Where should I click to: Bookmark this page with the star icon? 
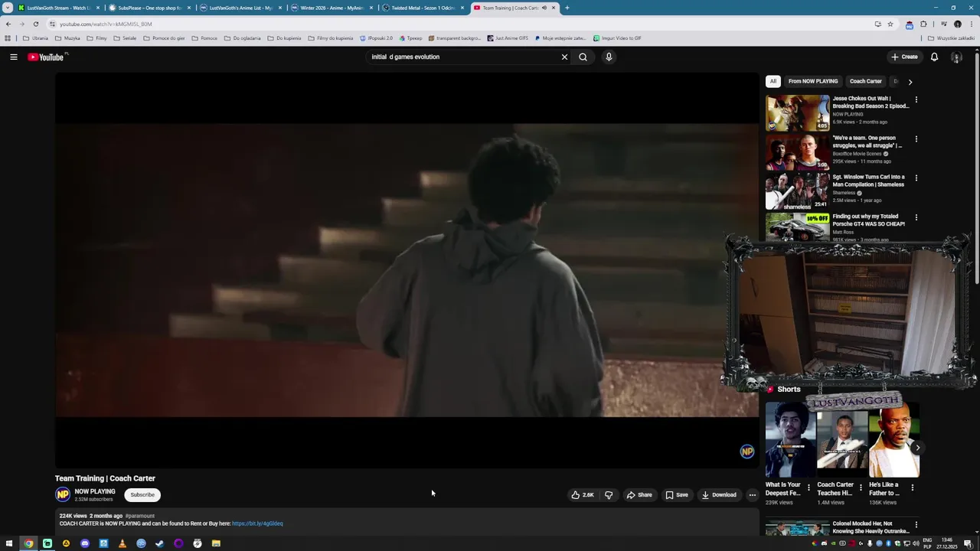point(890,24)
